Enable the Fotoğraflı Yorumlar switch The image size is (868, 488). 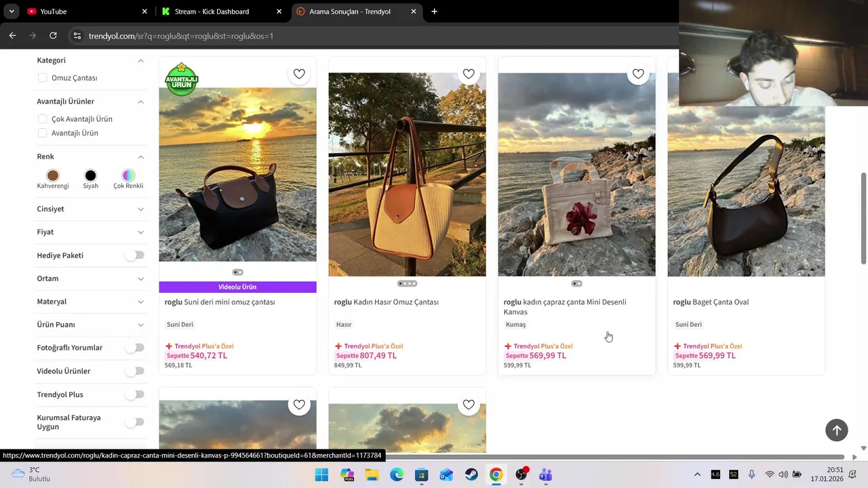(136, 347)
